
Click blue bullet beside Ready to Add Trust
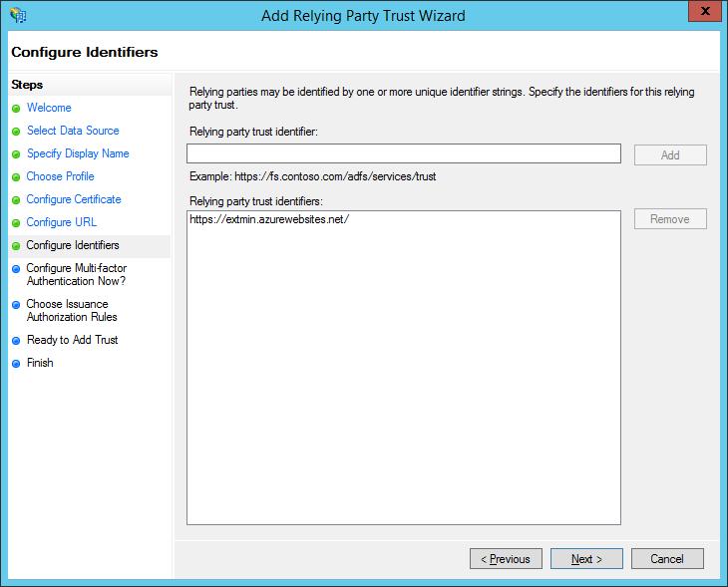coord(16,341)
